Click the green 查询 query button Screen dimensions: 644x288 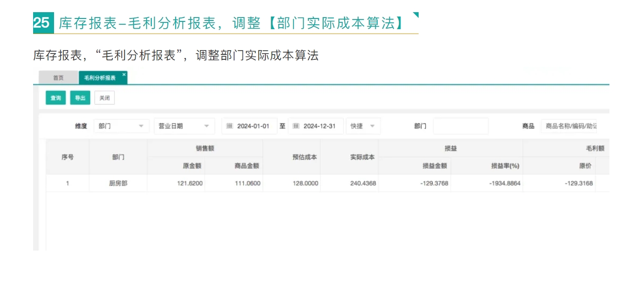[55, 98]
